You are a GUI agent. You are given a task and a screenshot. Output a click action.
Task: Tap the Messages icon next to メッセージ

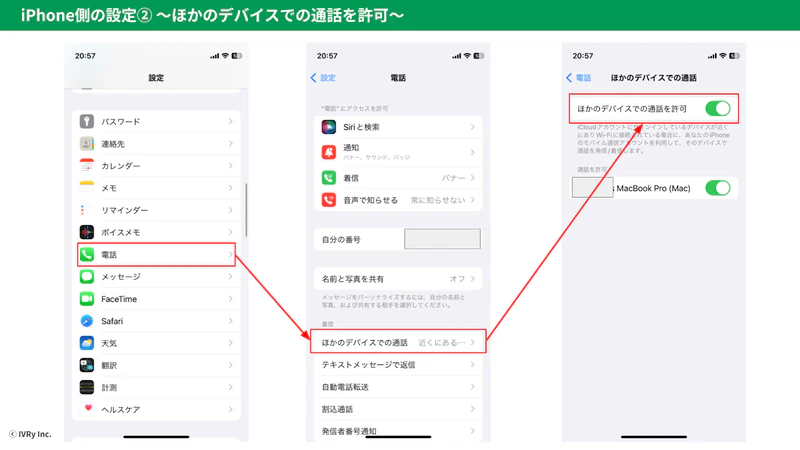point(87,277)
